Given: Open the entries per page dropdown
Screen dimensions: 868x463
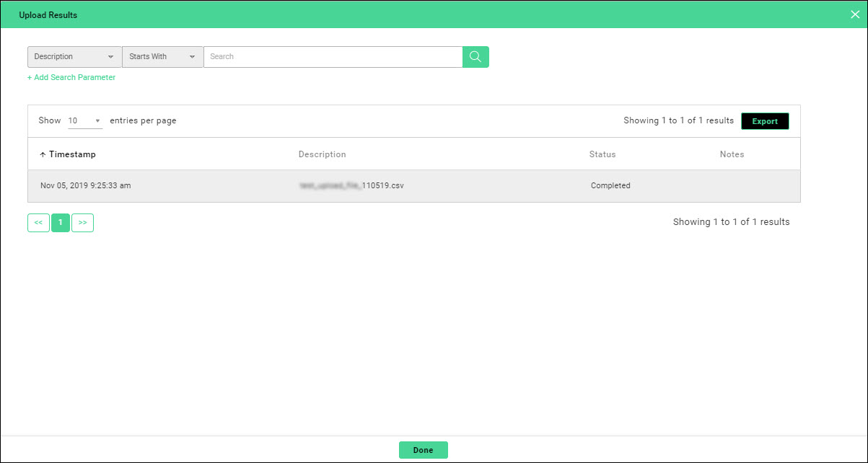Looking at the screenshot, I should [84, 121].
